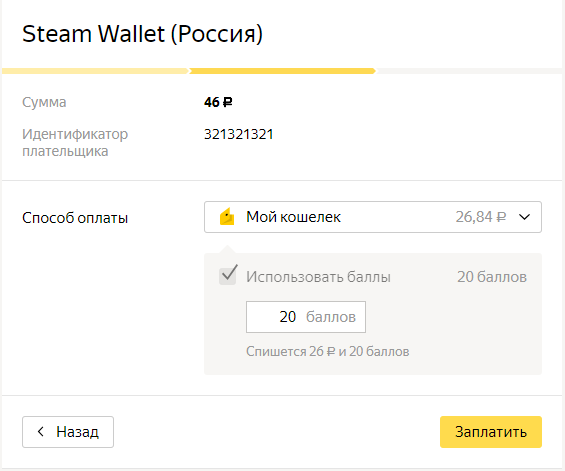Toggle the Использовать баллы label
Viewport: 565px width, 471px height.
tap(318, 277)
